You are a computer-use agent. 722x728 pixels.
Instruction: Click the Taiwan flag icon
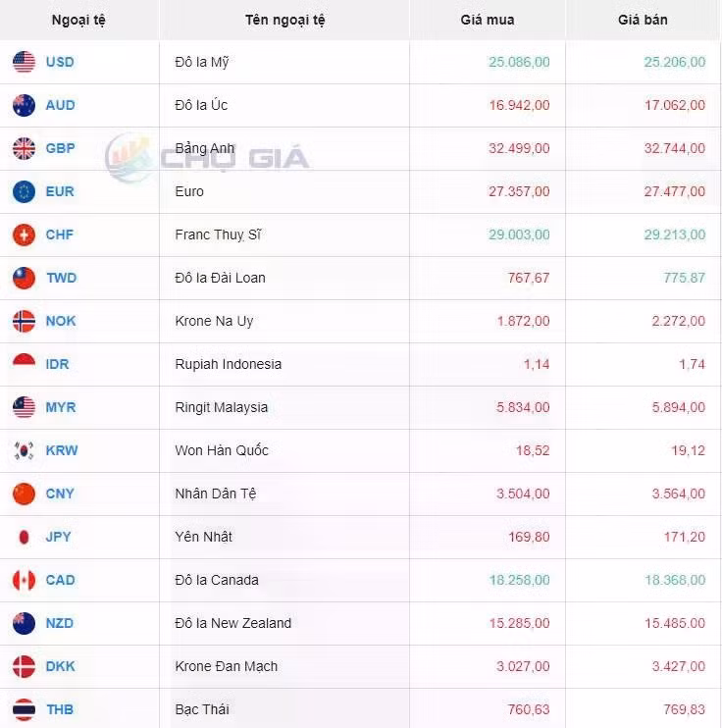(25, 278)
